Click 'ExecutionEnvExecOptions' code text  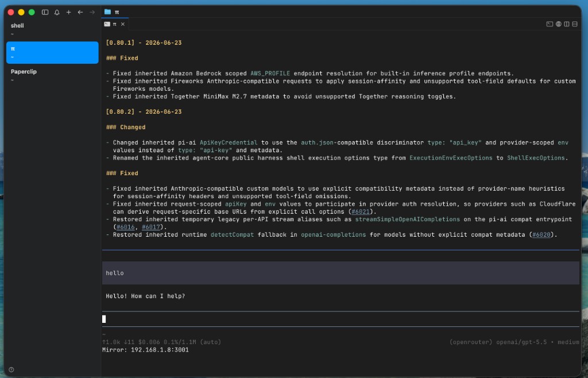coord(451,158)
